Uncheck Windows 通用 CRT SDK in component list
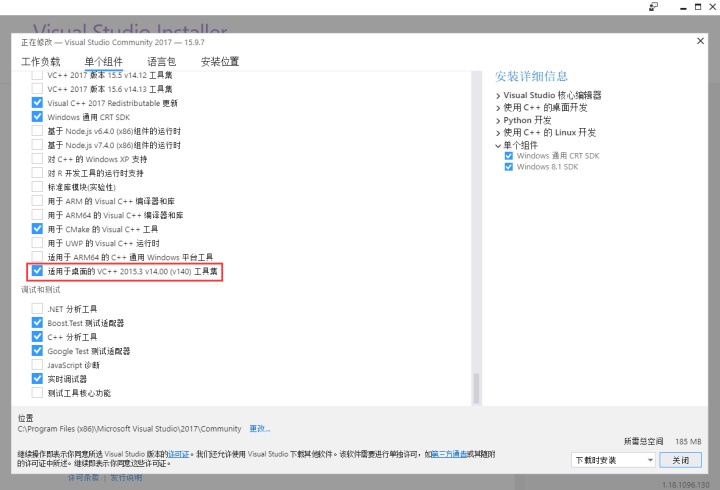 click(37, 117)
